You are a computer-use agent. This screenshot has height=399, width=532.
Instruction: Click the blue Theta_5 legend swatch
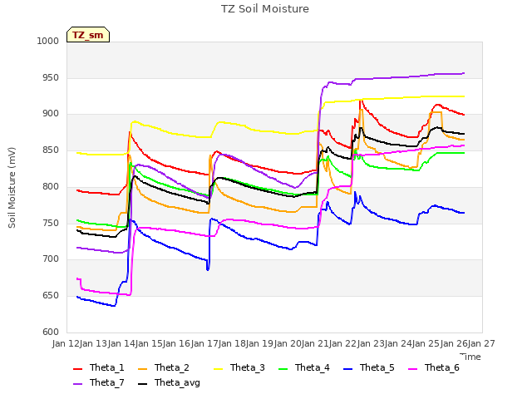[347, 368]
